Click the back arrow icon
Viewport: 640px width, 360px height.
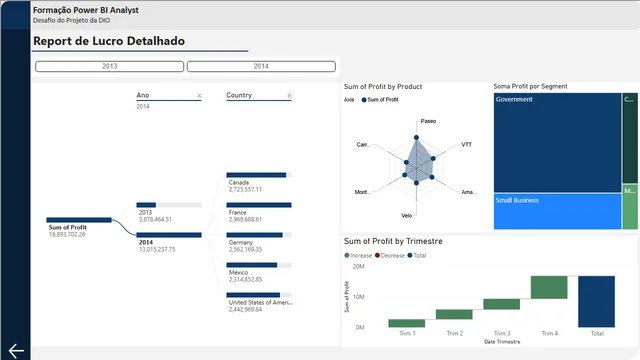point(16,351)
